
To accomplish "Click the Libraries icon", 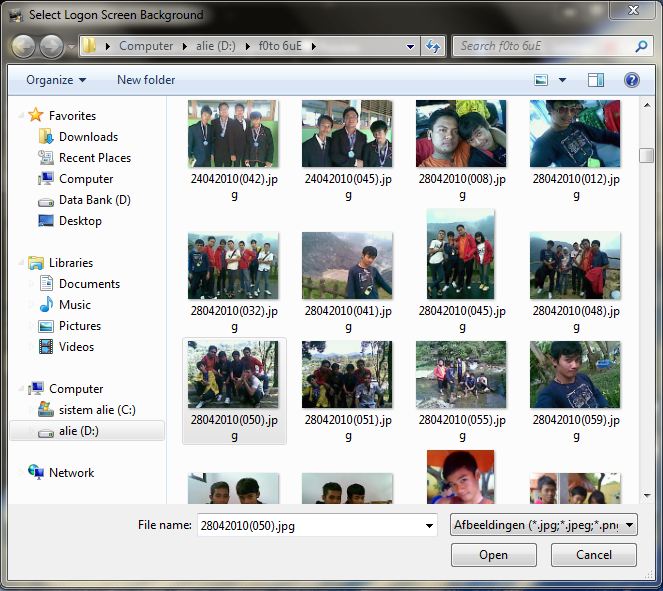I will (x=36, y=263).
